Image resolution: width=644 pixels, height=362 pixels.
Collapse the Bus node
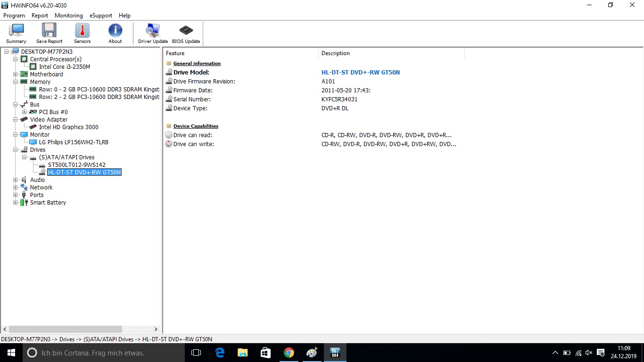[15, 105]
